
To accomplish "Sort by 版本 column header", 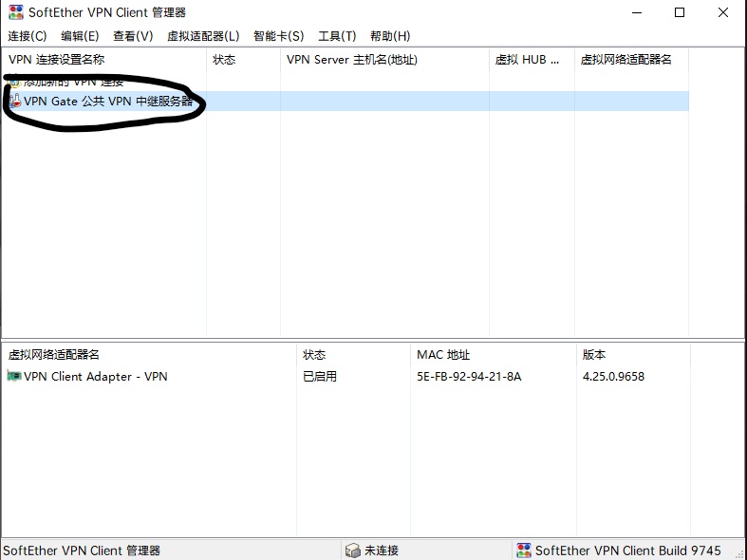I will [x=634, y=354].
